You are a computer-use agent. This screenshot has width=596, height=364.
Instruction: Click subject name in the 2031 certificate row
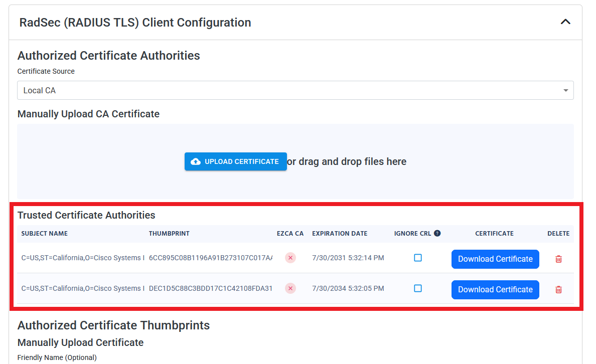point(83,258)
